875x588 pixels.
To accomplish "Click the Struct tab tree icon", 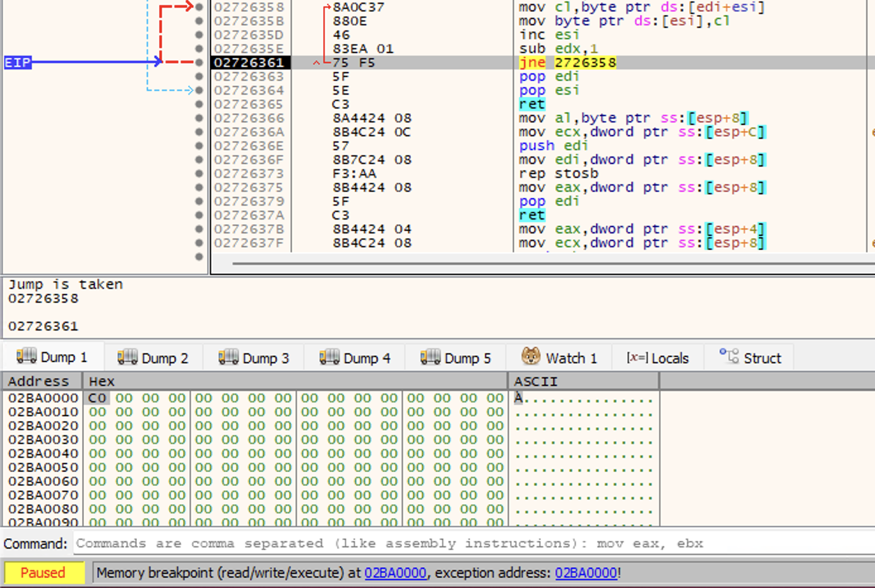I will pos(729,356).
